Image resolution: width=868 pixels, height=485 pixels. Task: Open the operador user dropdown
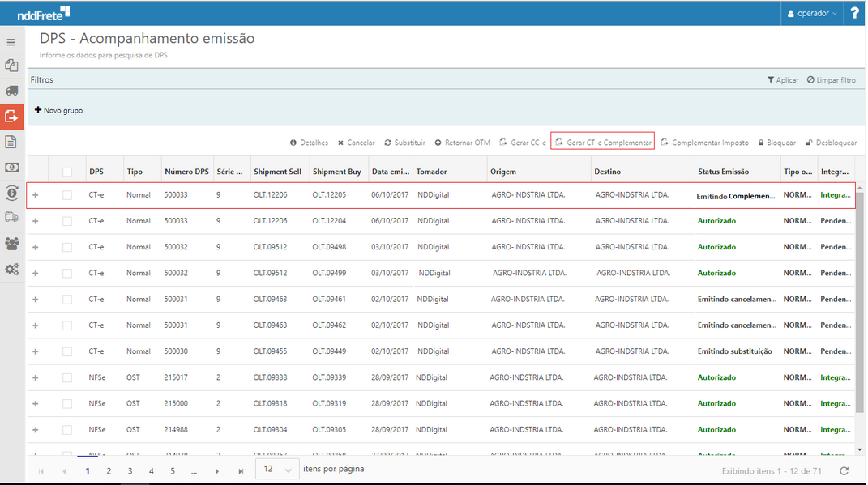click(x=811, y=13)
